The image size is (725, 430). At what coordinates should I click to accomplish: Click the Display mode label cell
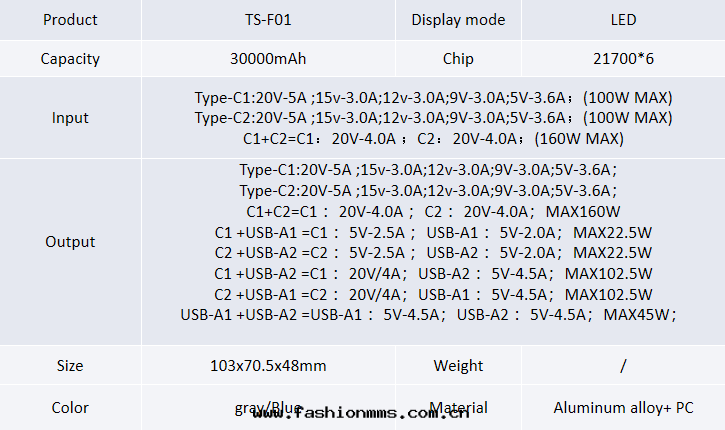coord(458,20)
